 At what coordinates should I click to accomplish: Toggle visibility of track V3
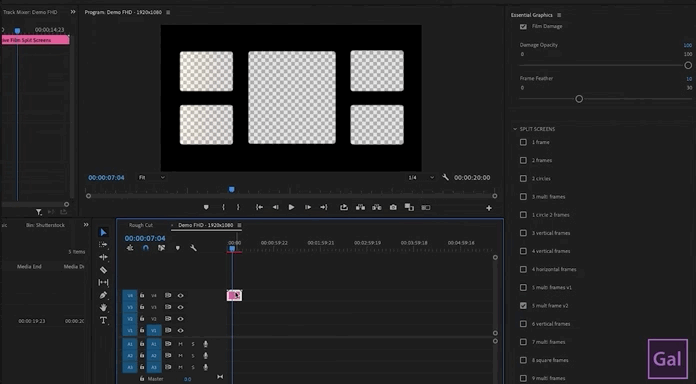[181, 307]
